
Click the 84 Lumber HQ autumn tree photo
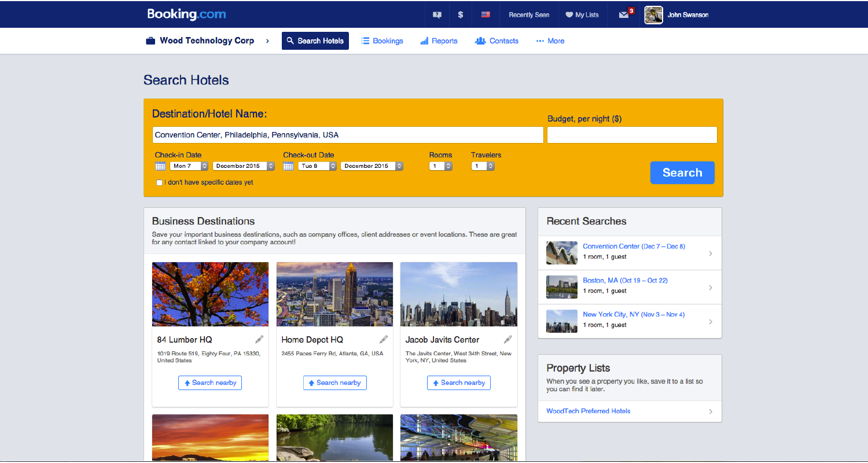point(210,295)
